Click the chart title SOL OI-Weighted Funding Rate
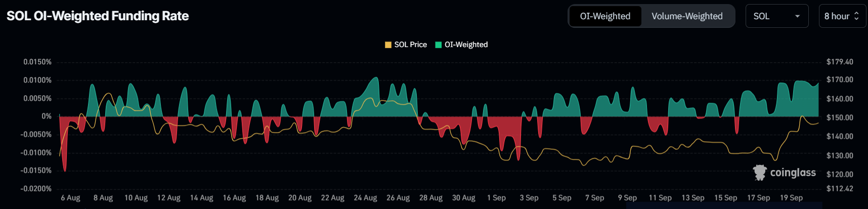868x209 pixels. 98,16
